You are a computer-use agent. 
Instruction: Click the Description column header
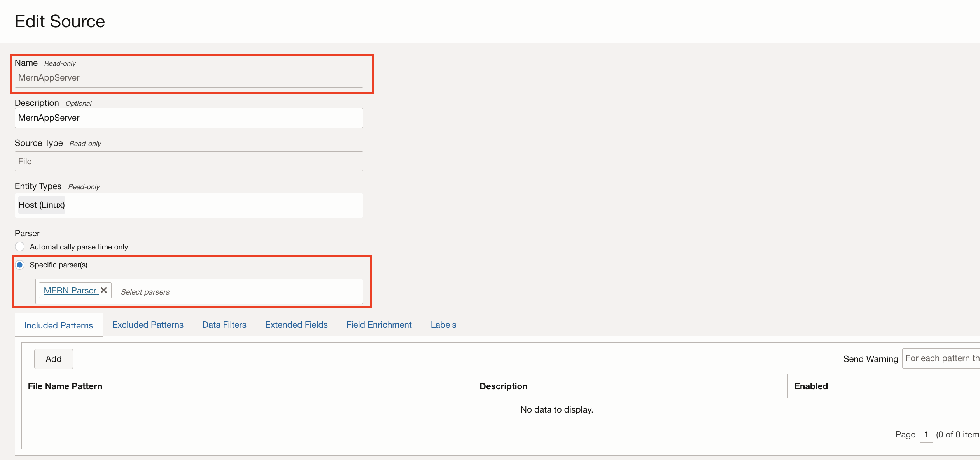503,386
